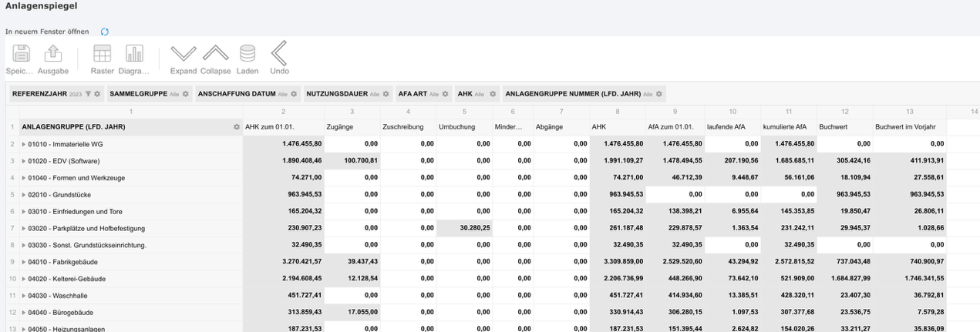Screen dimensions: 980x332
Task: Switch to Raster grid view
Action: (x=102, y=54)
